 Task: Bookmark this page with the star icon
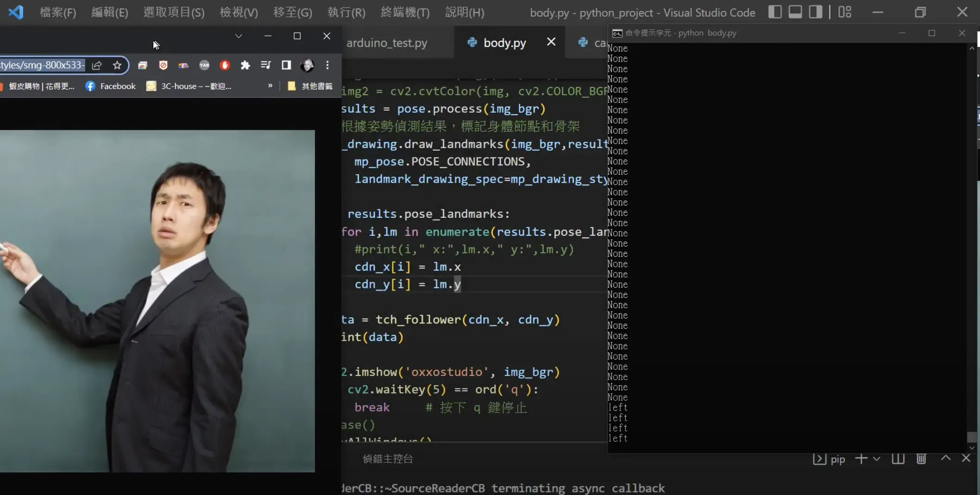pyautogui.click(x=117, y=65)
